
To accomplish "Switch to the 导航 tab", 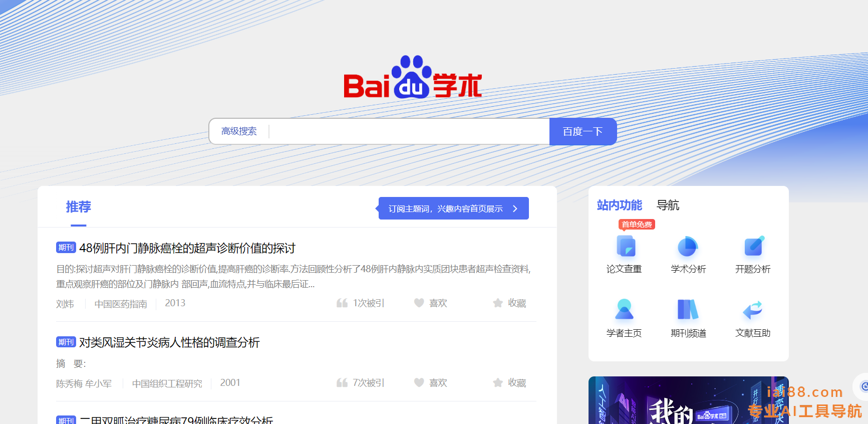I will pos(668,205).
